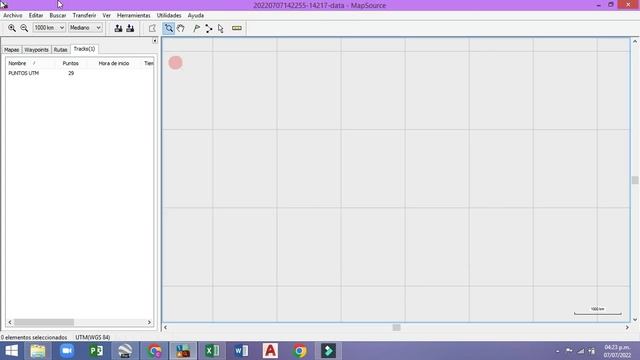
Task: Show hidden system tray icons
Action: pyautogui.click(x=558, y=351)
